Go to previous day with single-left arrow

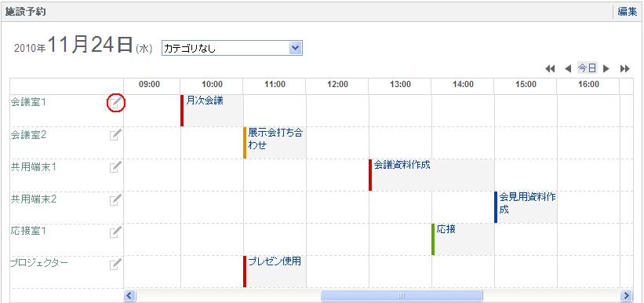(568, 68)
